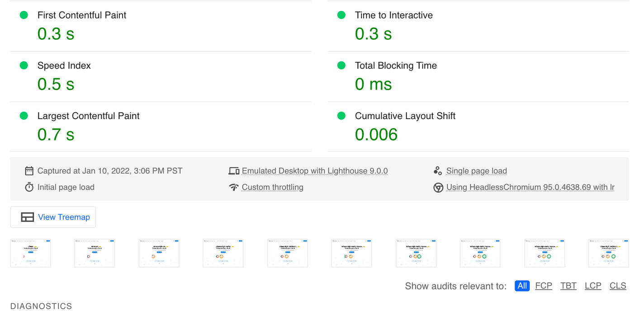Click the Single page load link
Screen dimensions: 644x311
(476, 171)
